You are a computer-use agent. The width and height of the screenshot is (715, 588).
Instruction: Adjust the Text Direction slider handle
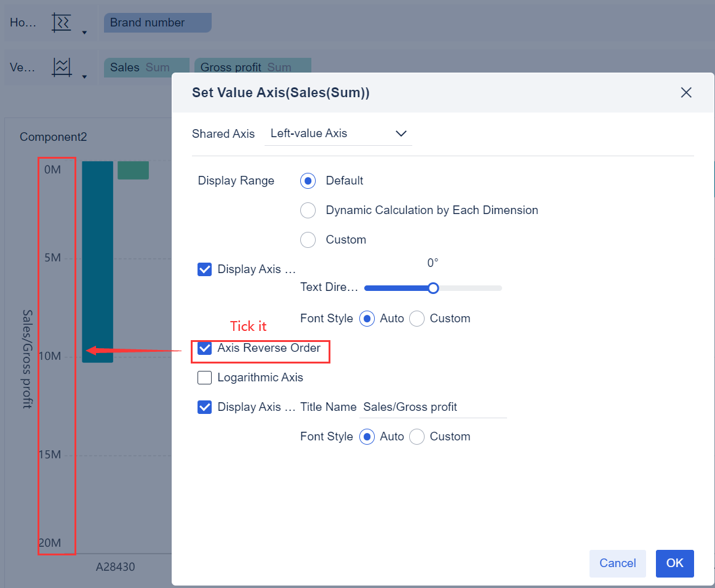tap(433, 288)
